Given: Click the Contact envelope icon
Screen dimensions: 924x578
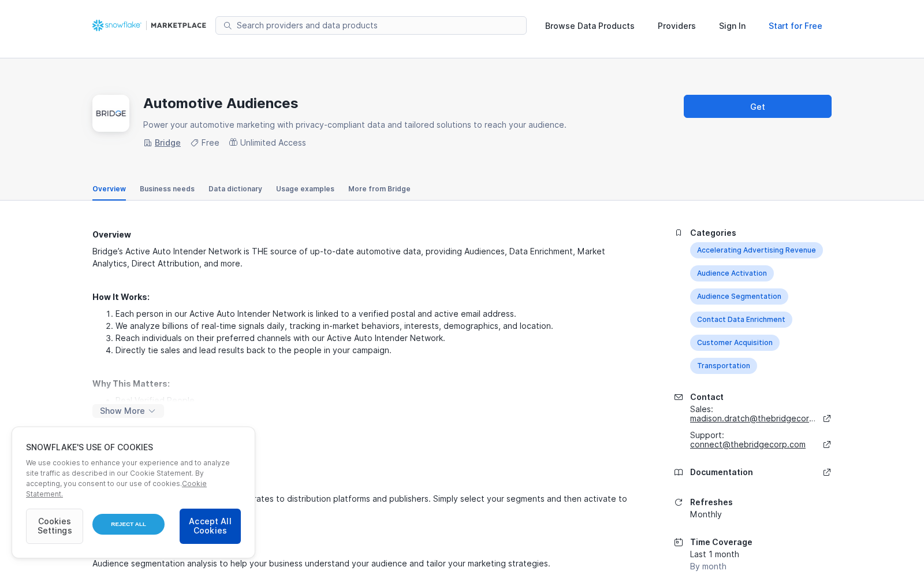Looking at the screenshot, I should pos(679,397).
